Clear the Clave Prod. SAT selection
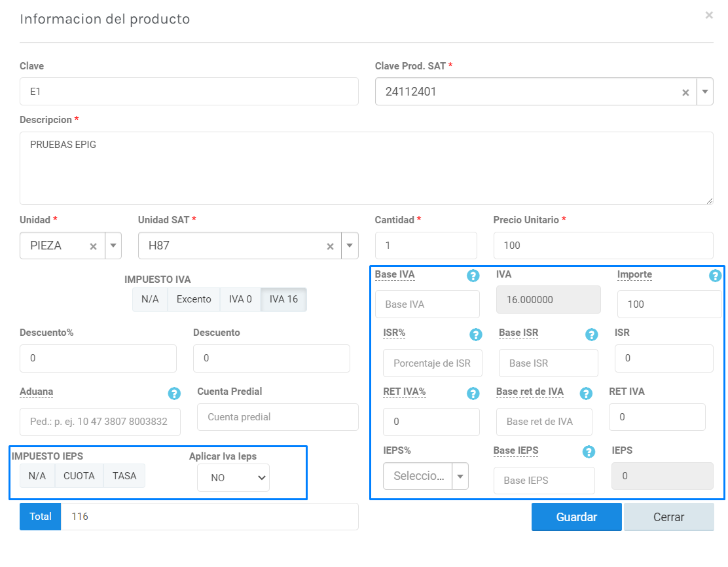Viewport: 728px width, 567px height. tap(685, 92)
